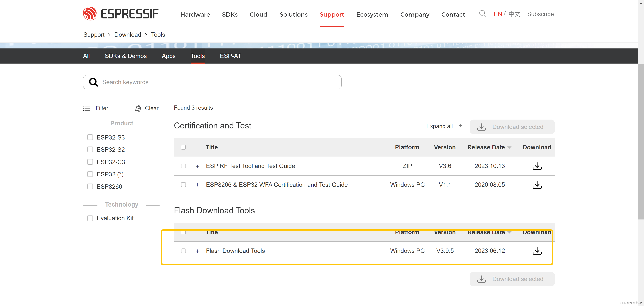The height and width of the screenshot is (306, 644).
Task: Go to Support breadcrumb
Action: pyautogui.click(x=94, y=35)
